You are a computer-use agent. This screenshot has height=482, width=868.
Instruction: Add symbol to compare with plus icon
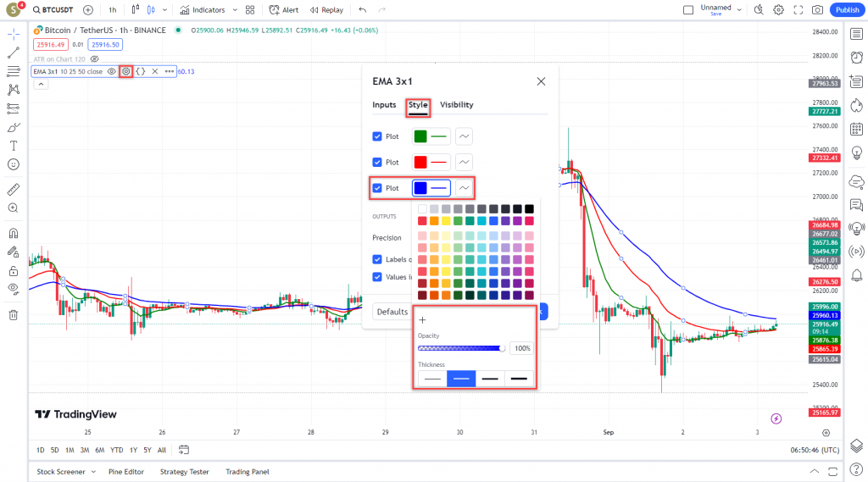coord(88,10)
